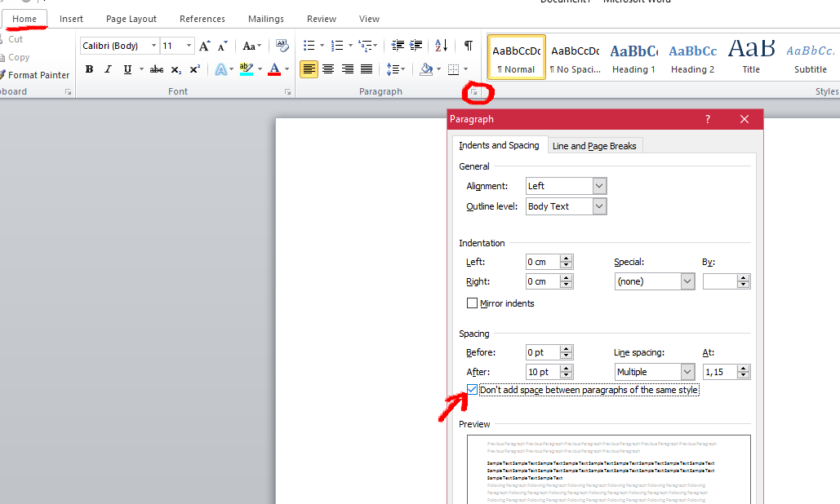
Task: Open borders dropdown arrow
Action: (465, 69)
